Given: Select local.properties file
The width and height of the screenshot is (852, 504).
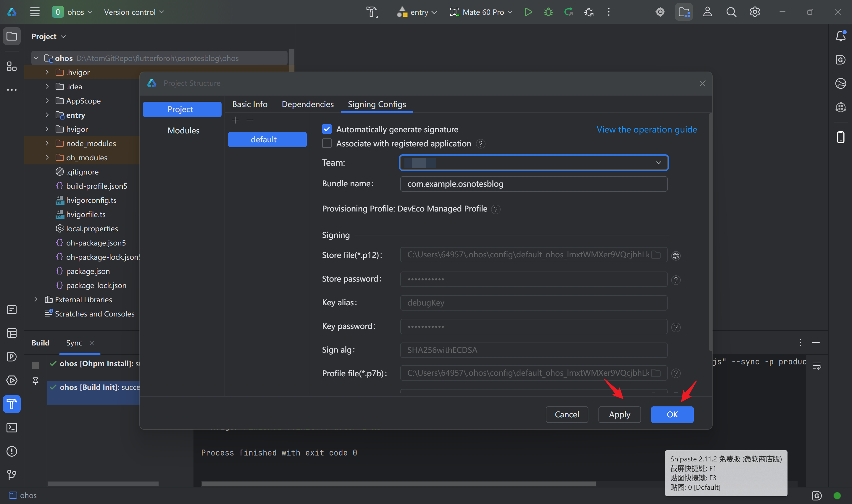Looking at the screenshot, I should point(92,229).
